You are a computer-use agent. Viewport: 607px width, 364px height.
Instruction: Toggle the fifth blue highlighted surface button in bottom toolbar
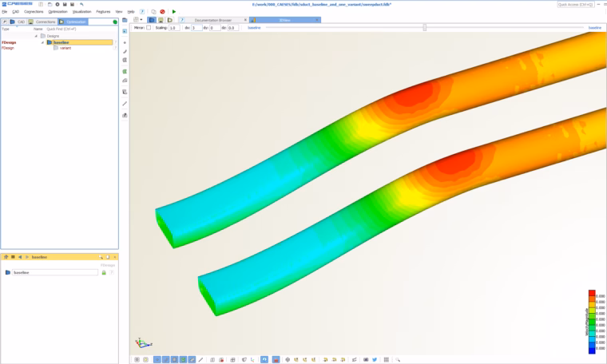pos(192,360)
